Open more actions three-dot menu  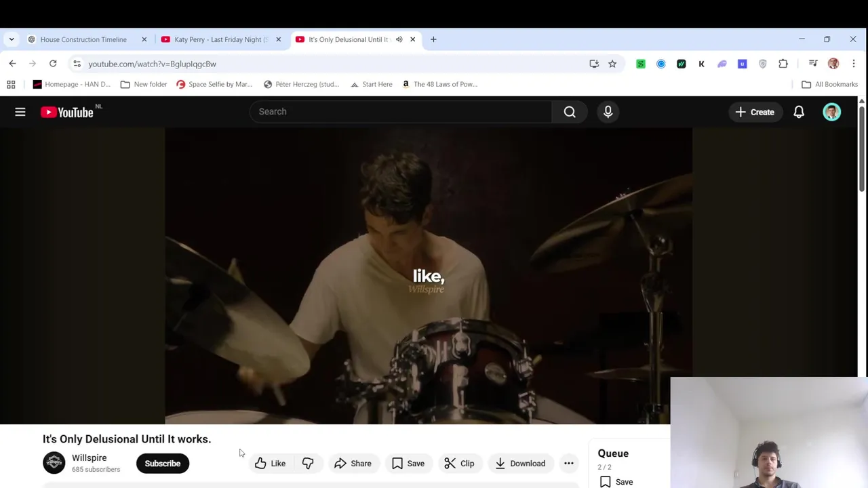[569, 464]
